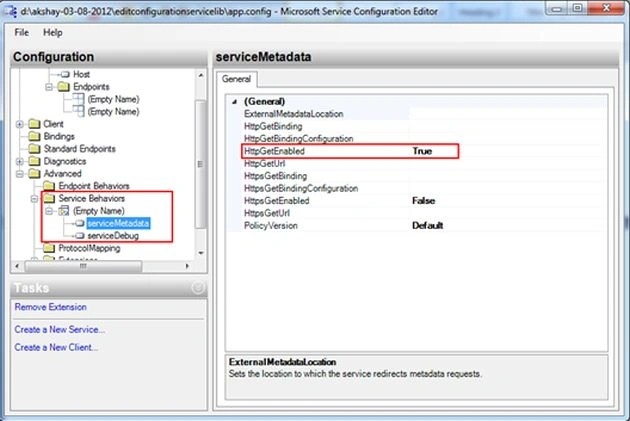Click the Remove Extension link
The height and width of the screenshot is (421, 630).
tap(51, 307)
